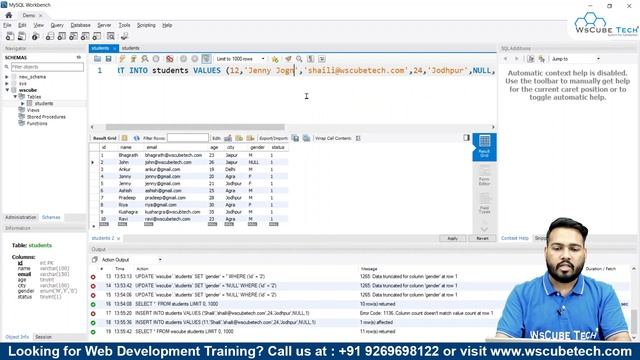
Task: Select the Views folder in wscube schema
Action: [x=33, y=110]
